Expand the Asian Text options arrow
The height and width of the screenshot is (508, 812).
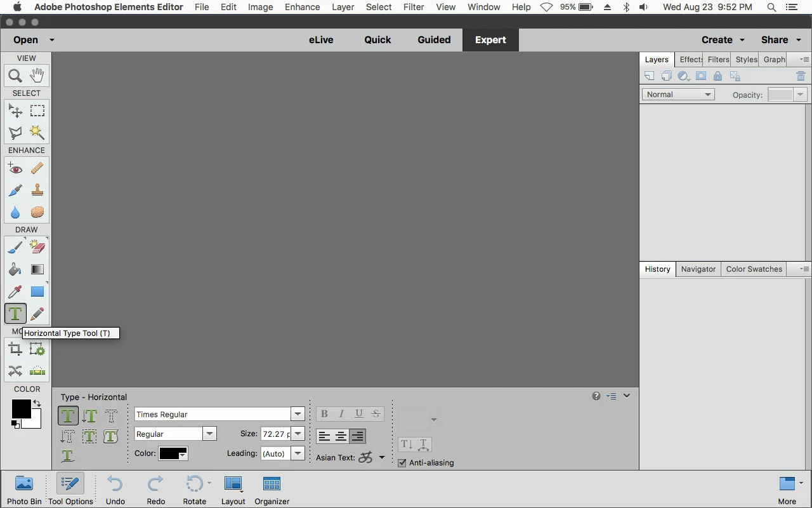coord(382,457)
